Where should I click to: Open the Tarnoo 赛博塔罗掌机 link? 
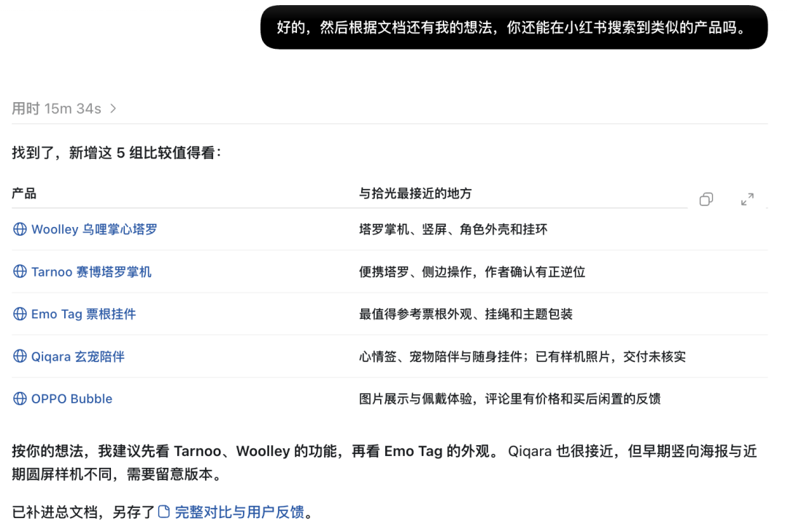coord(91,272)
